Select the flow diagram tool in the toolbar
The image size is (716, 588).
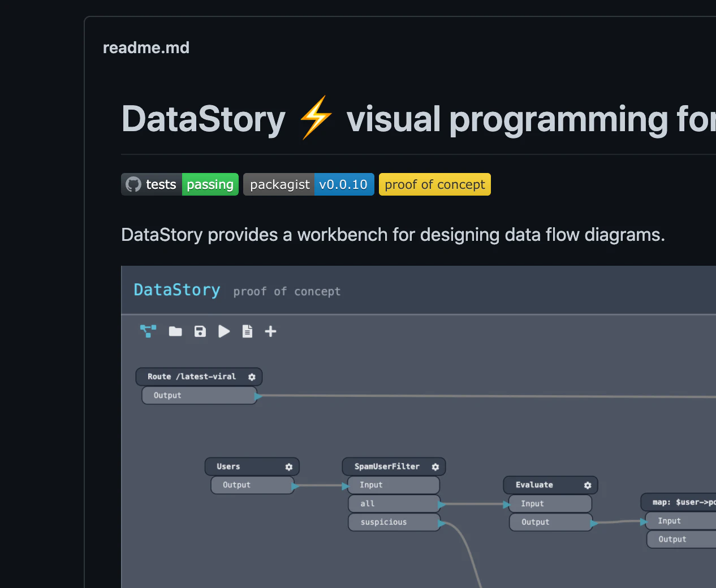point(148,331)
